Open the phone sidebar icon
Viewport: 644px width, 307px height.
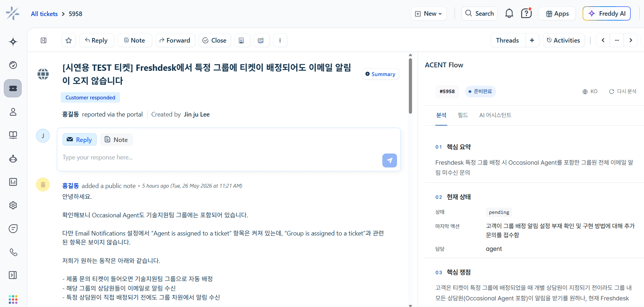pyautogui.click(x=13, y=252)
